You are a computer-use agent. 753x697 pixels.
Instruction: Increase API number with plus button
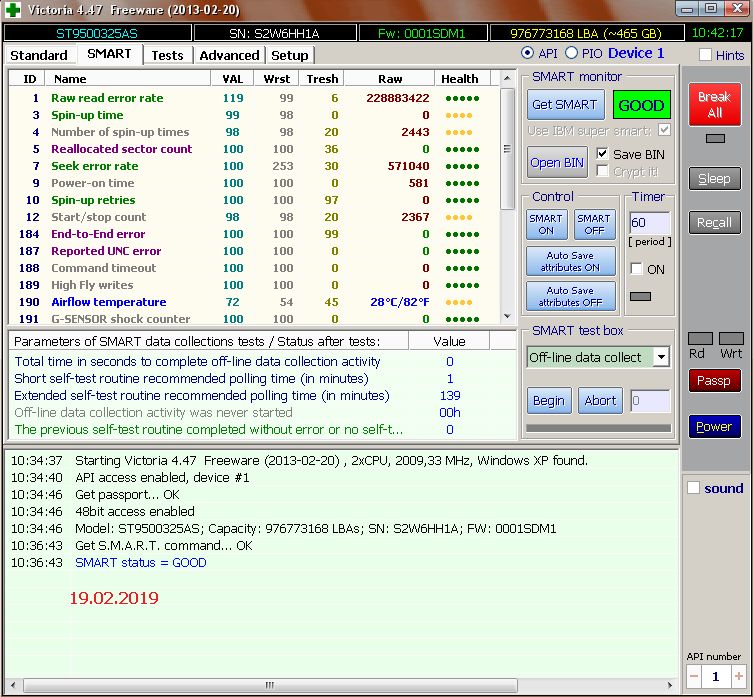pos(739,676)
